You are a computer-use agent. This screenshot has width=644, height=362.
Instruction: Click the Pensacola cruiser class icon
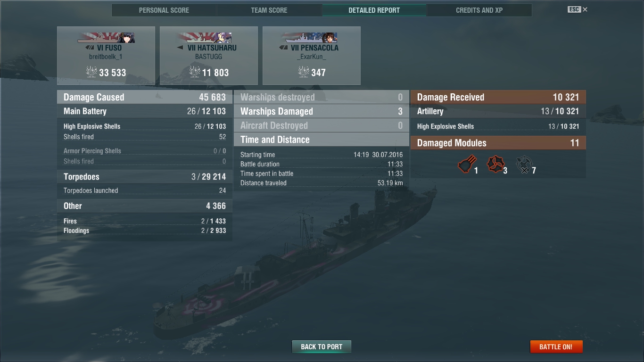(283, 48)
